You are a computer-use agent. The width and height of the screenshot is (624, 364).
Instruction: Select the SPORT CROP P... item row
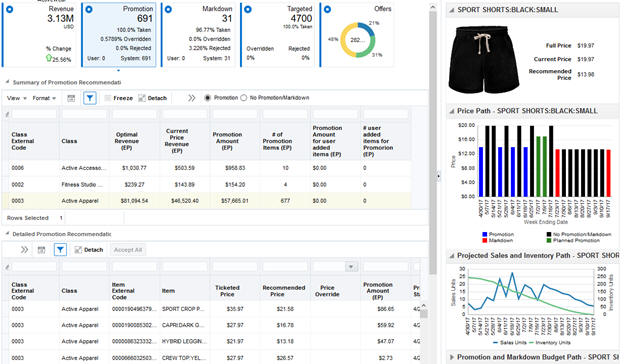(x=211, y=309)
